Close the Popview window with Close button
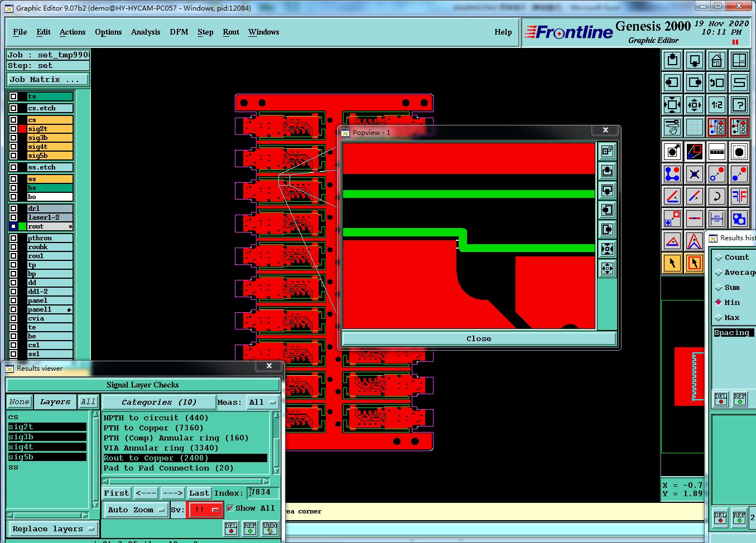The height and width of the screenshot is (543, 756). [x=479, y=338]
